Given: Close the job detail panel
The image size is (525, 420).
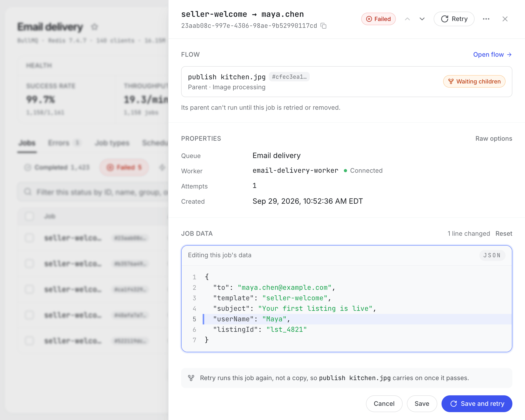Looking at the screenshot, I should tap(505, 19).
